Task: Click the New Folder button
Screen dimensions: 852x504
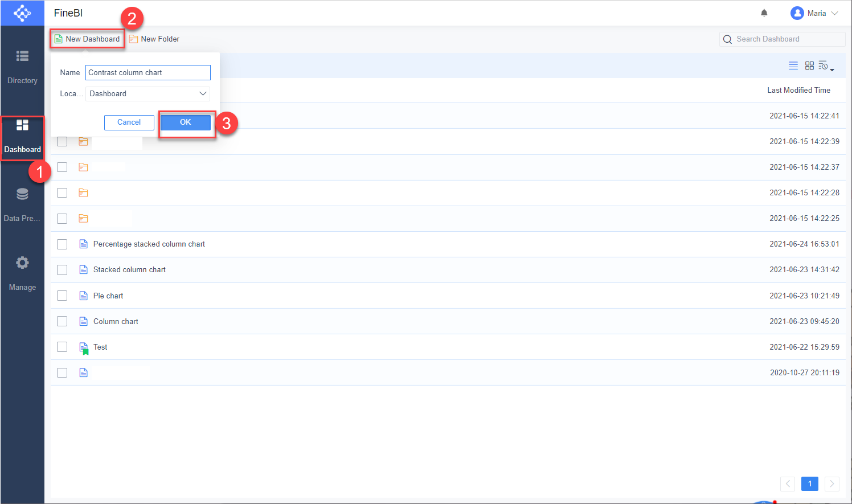Action: point(154,39)
